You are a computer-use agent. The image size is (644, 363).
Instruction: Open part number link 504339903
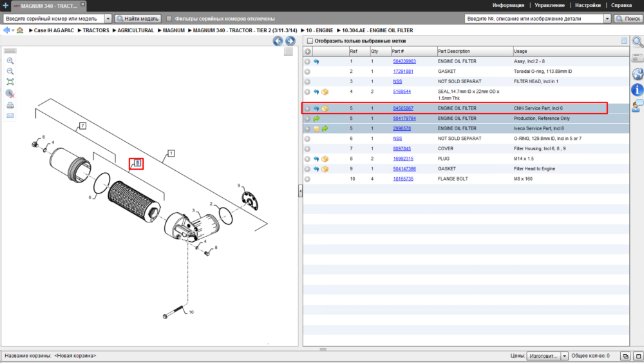tap(404, 61)
